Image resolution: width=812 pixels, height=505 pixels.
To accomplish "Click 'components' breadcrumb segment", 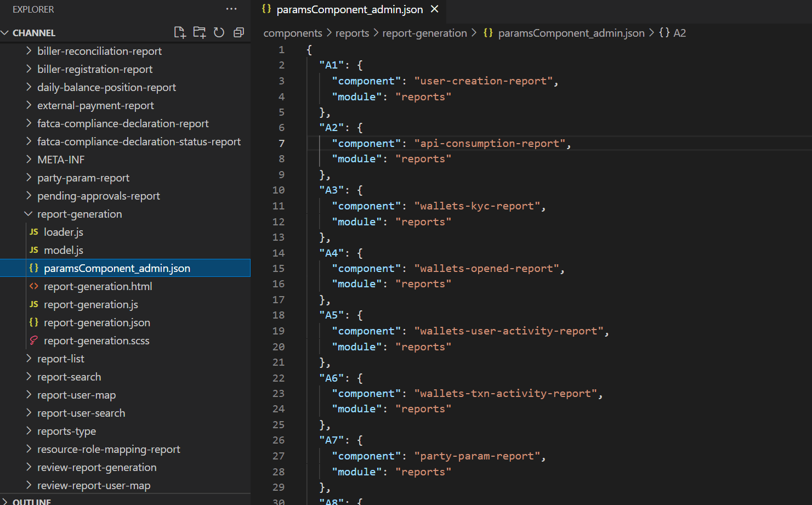I will point(293,33).
